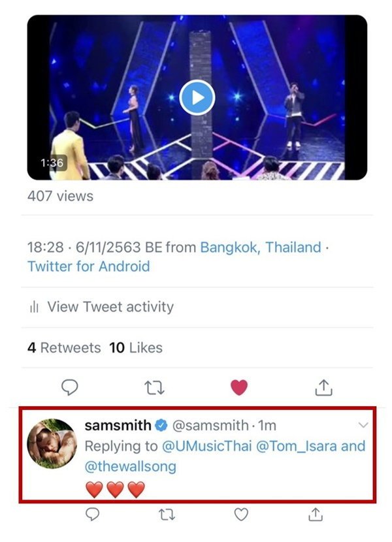Play the video in the tweet

[197, 98]
